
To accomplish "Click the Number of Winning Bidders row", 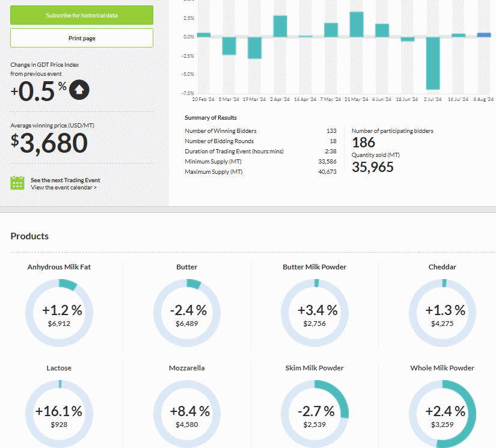I will tap(261, 130).
